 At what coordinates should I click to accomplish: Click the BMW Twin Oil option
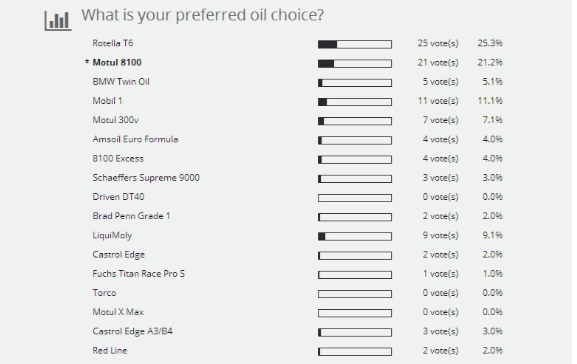click(x=121, y=81)
